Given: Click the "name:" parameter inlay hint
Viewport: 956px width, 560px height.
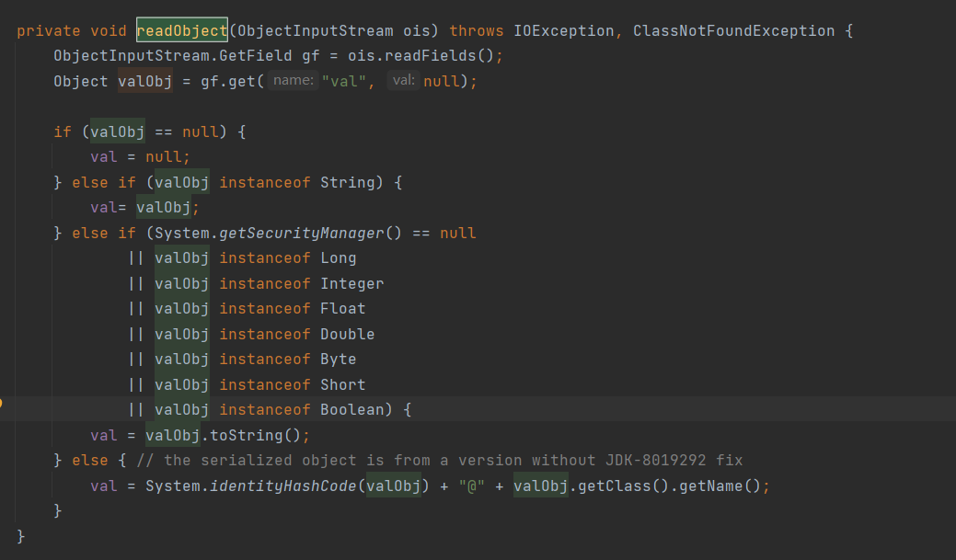Looking at the screenshot, I should click(x=294, y=81).
